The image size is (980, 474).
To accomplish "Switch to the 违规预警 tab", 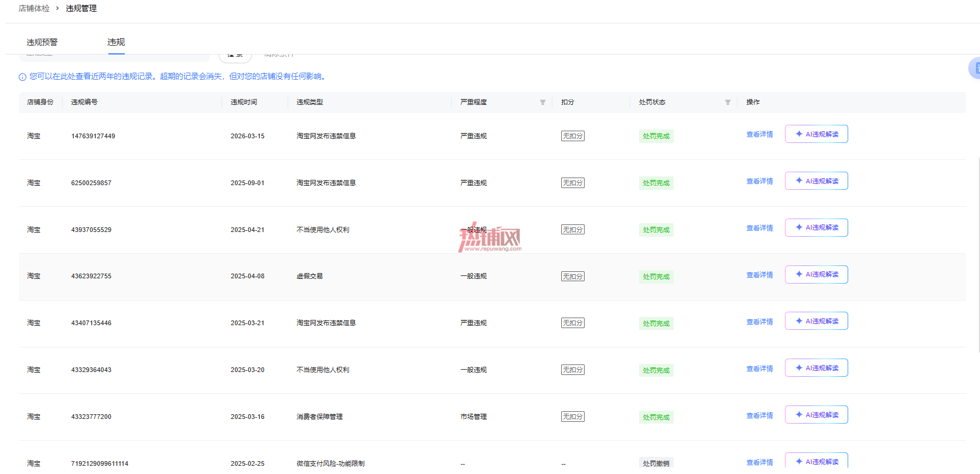I will [42, 42].
